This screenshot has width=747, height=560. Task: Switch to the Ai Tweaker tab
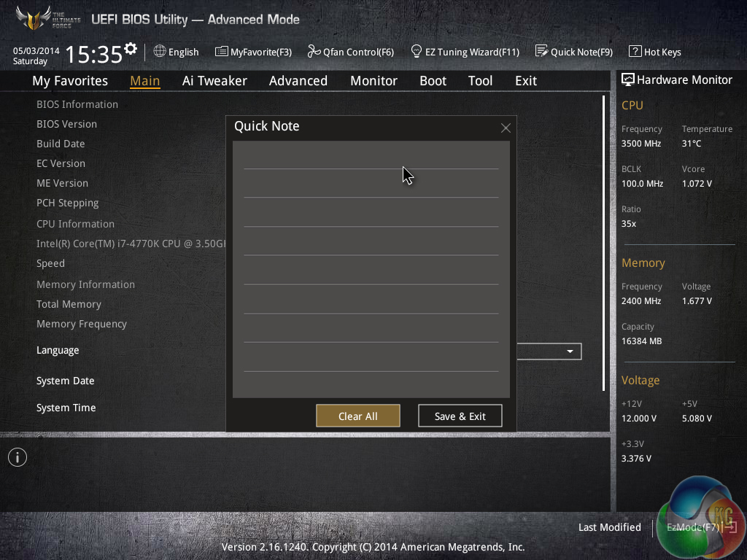click(x=214, y=80)
